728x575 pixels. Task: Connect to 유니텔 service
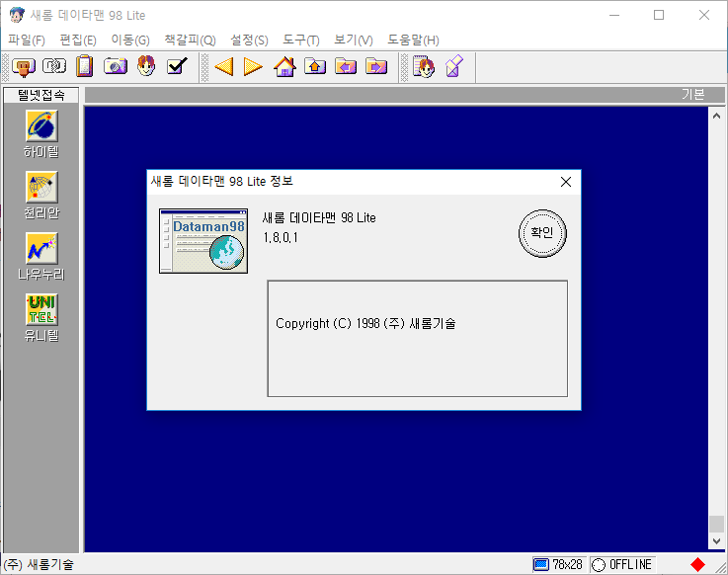click(x=41, y=318)
